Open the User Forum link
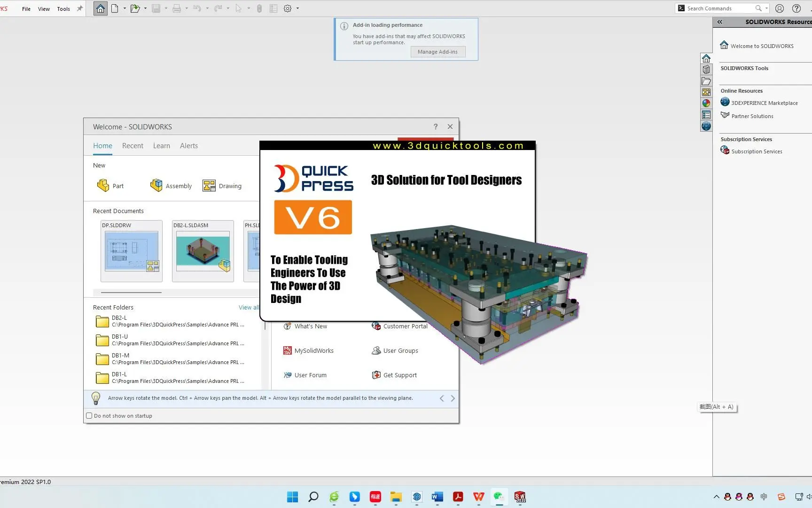This screenshot has width=812, height=508. [305, 375]
